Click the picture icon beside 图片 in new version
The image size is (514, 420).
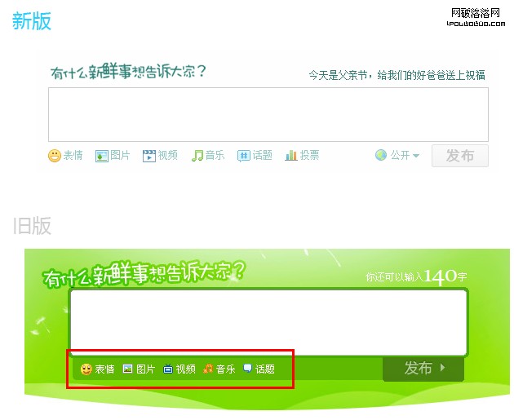click(x=102, y=156)
